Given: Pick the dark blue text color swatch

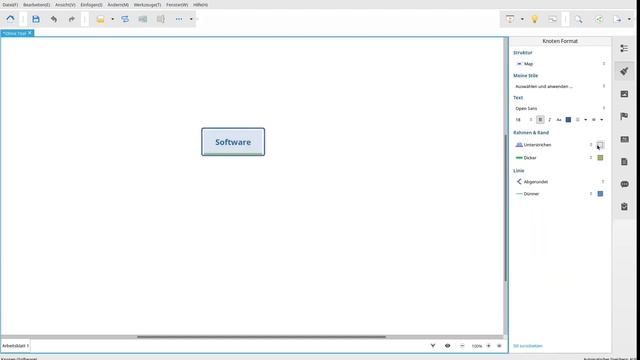Looking at the screenshot, I should pos(568,120).
